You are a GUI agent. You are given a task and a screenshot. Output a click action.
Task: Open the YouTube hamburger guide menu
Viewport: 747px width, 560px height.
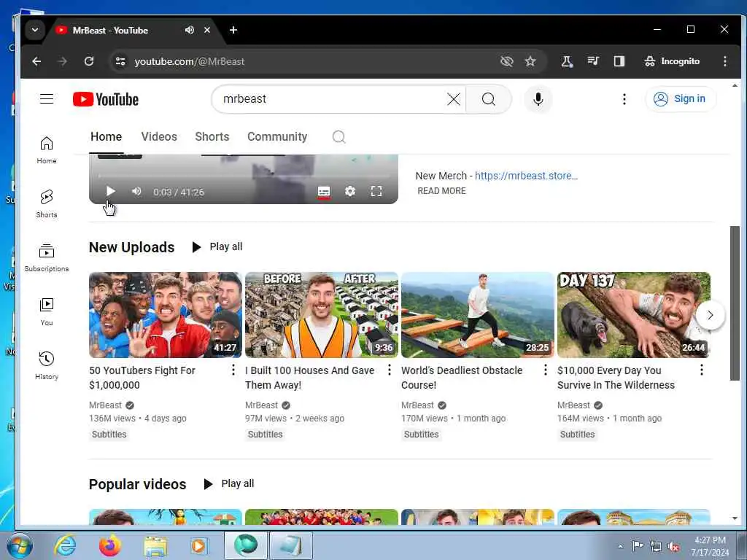click(x=46, y=99)
